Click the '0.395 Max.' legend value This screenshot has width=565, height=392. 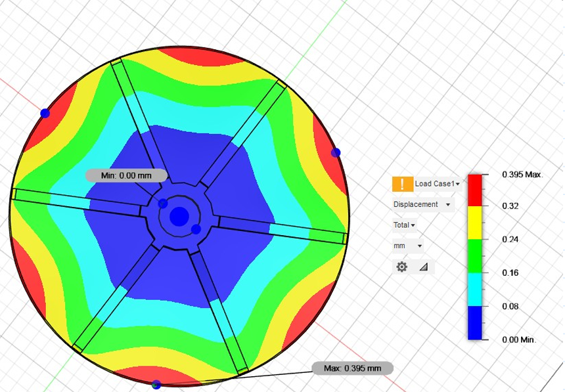coord(523,175)
